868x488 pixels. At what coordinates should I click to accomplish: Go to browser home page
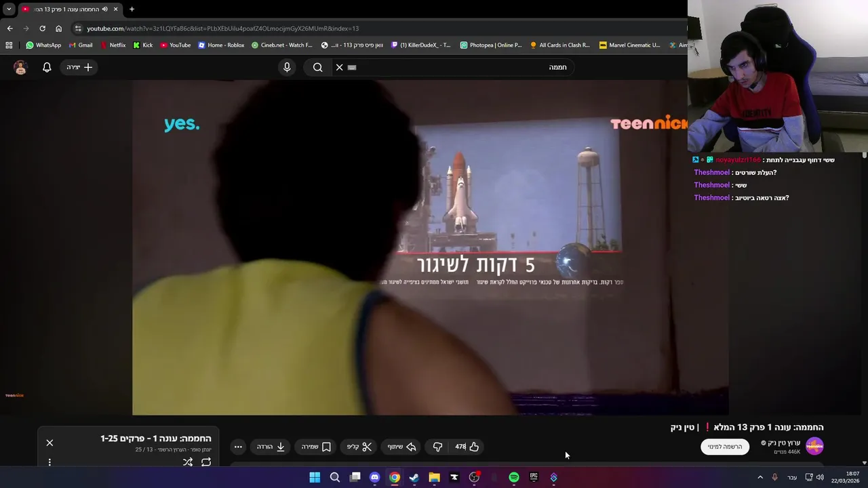[58, 28]
